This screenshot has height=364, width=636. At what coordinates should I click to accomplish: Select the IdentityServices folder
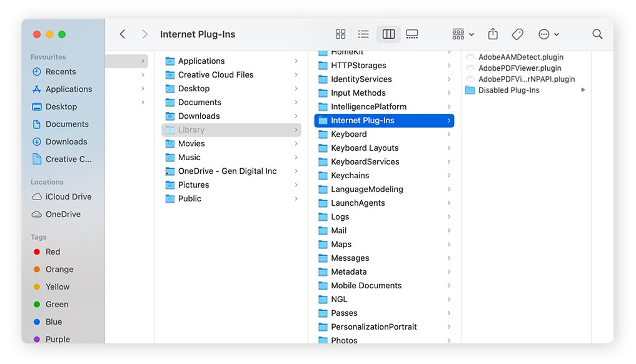384,79
